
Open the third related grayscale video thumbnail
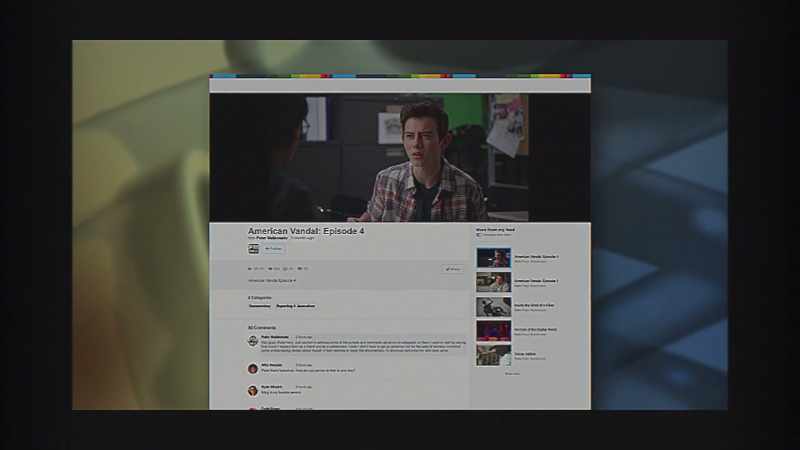pyautogui.click(x=493, y=307)
